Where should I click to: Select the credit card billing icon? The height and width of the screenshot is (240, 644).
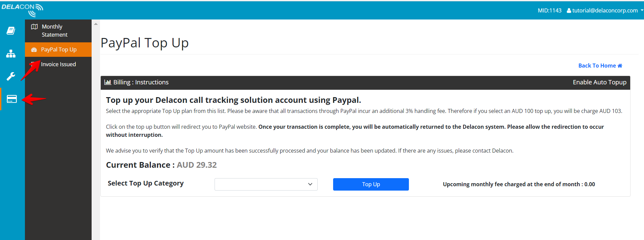coord(12,99)
